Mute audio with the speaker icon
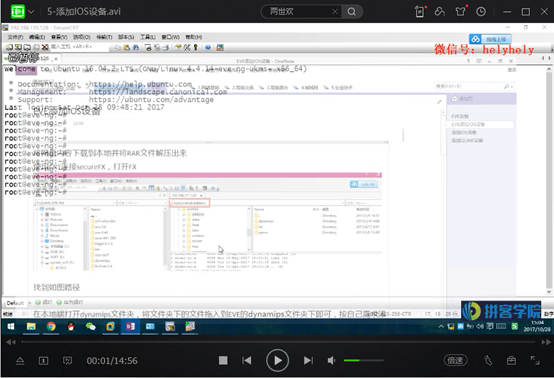The height and width of the screenshot is (378, 554). click(x=331, y=360)
